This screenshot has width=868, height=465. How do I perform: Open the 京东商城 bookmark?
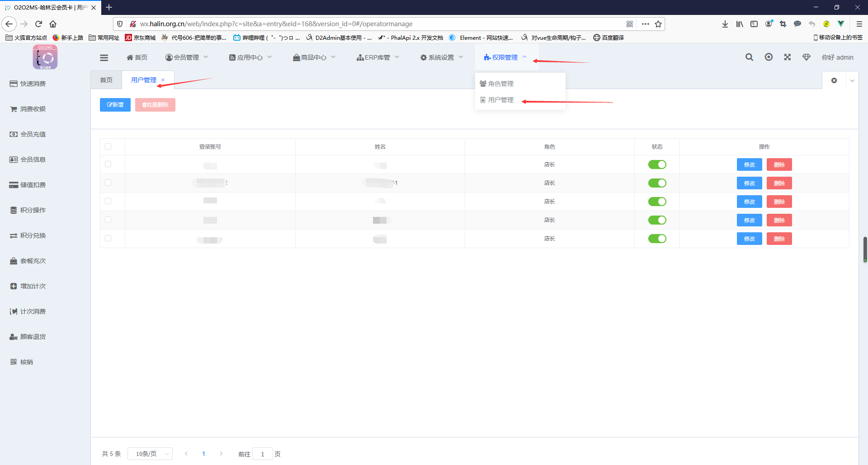[140, 38]
